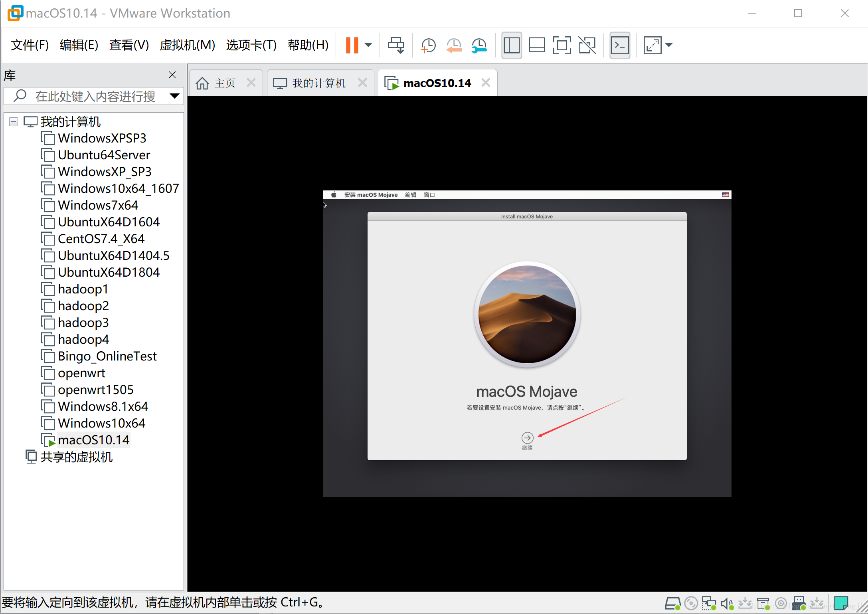Enter full screen mode
The image size is (868, 614).
click(x=562, y=45)
